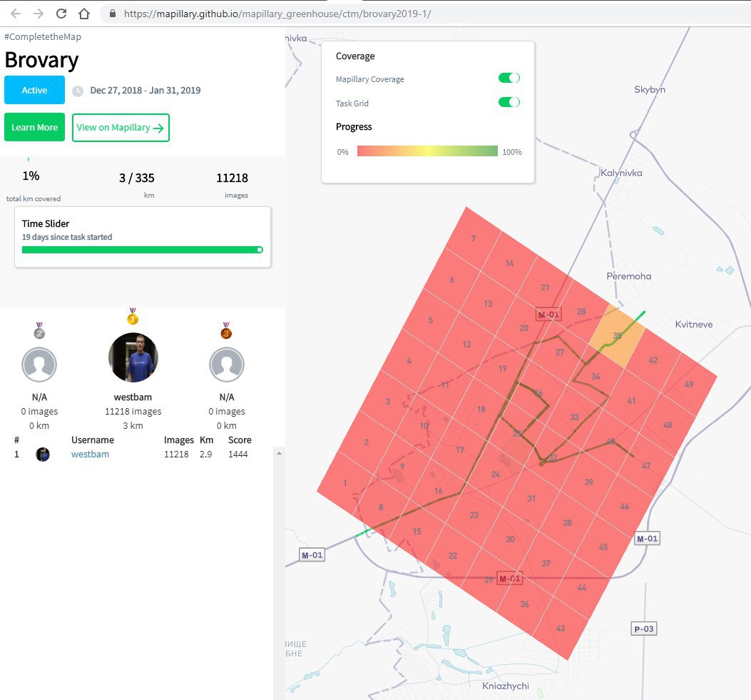Viewport: 751px width, 700px height.
Task: Click the westbam name under first-place photo
Action: pos(133,397)
